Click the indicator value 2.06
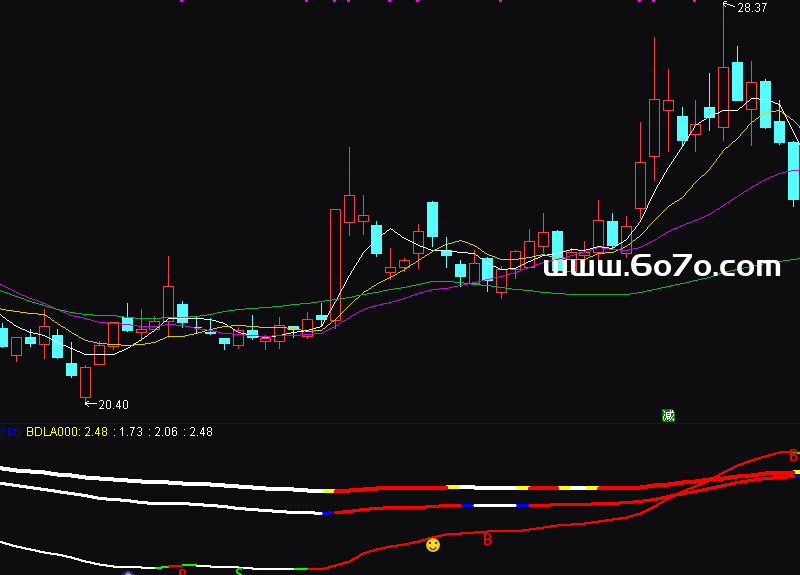The width and height of the screenshot is (800, 575). [167, 432]
